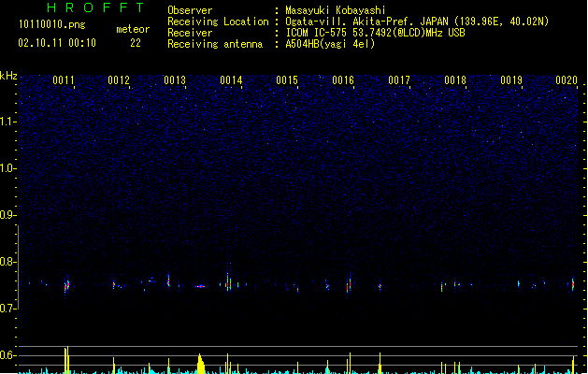
Task: Click the 0.6 kHz frequency axis label
Action: 7,355
